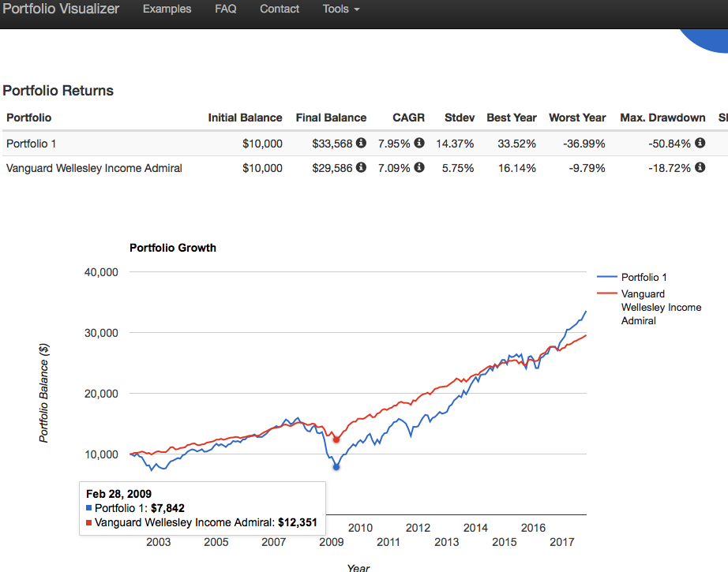Click Vanguard Wellesley red legend line swatch
This screenshot has height=572, width=728.
[607, 293]
